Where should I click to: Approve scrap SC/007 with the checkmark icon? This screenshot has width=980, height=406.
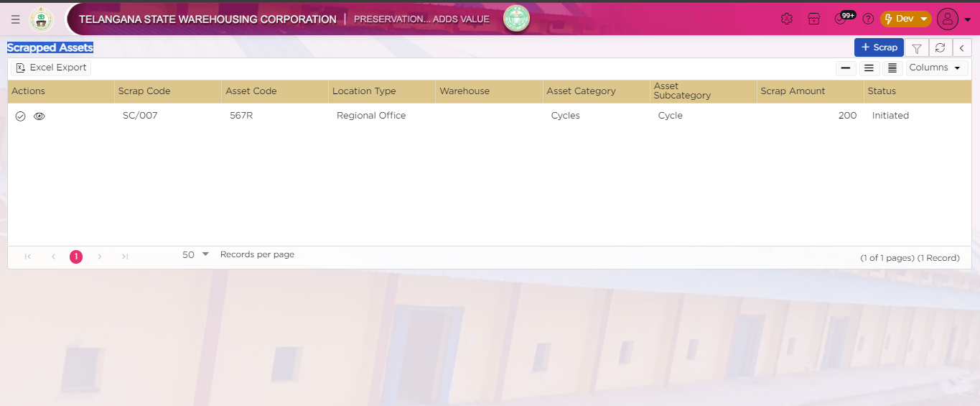pyautogui.click(x=20, y=116)
